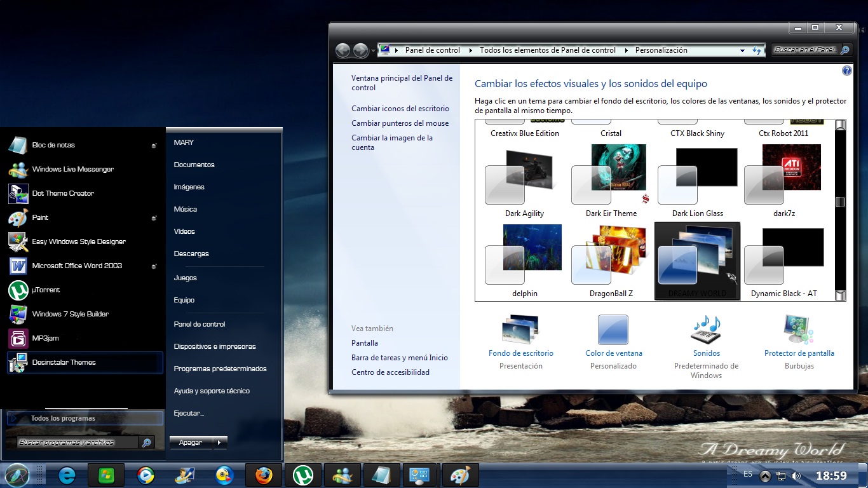Open Dot Theme Creator in Start menu
The image size is (868, 488).
(85, 193)
